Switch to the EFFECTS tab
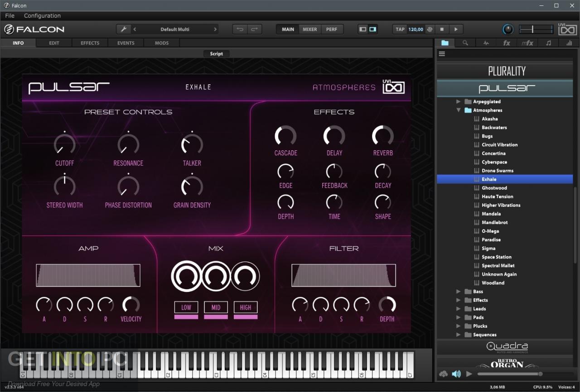Image resolution: width=580 pixels, height=392 pixels. (x=90, y=43)
